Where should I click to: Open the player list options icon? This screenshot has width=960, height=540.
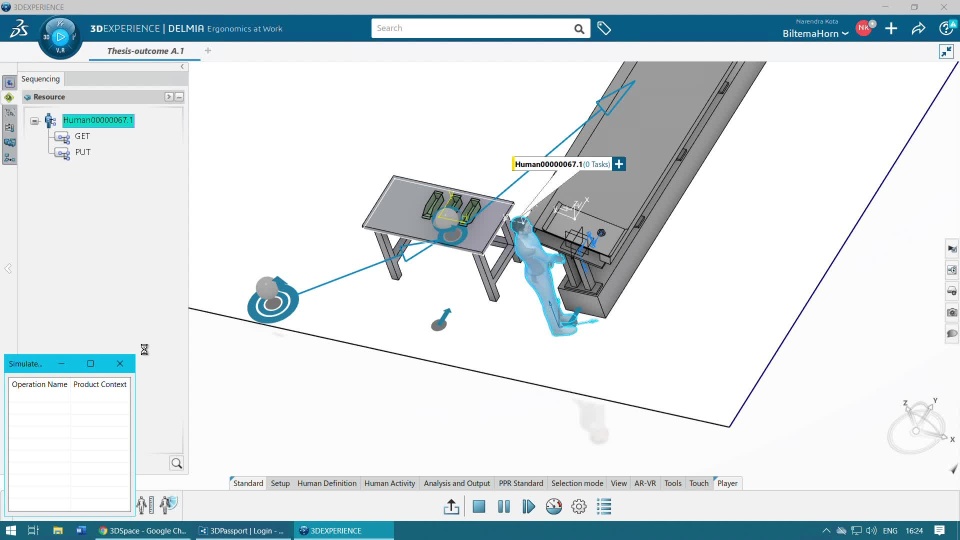click(x=604, y=506)
